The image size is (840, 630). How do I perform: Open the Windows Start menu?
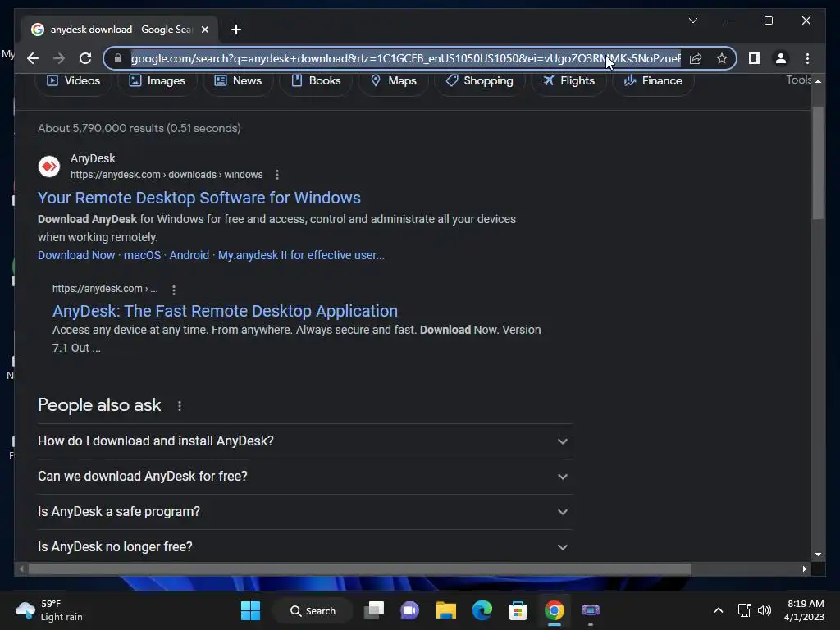(250, 610)
